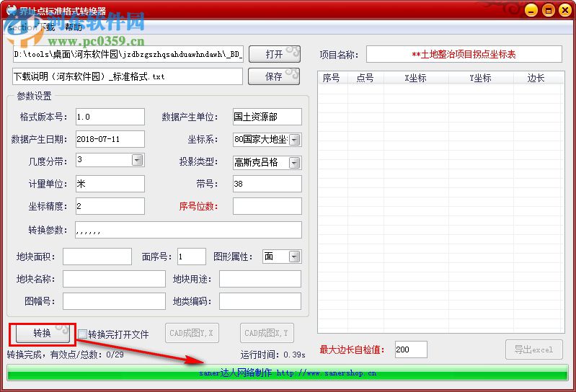
Task: Expand the 图形属性 dropdown
Action: tap(295, 257)
